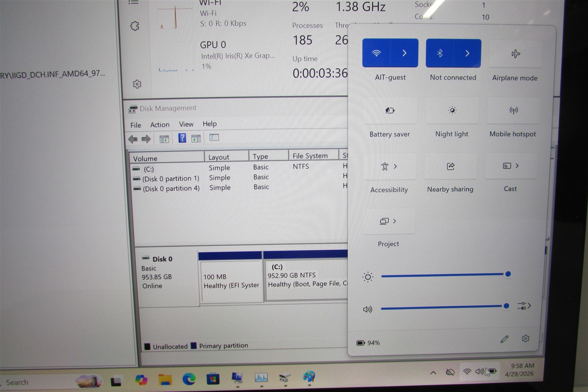Image resolution: width=588 pixels, height=392 pixels.
Task: Open sound output selector next to volume
Action: tap(524, 306)
